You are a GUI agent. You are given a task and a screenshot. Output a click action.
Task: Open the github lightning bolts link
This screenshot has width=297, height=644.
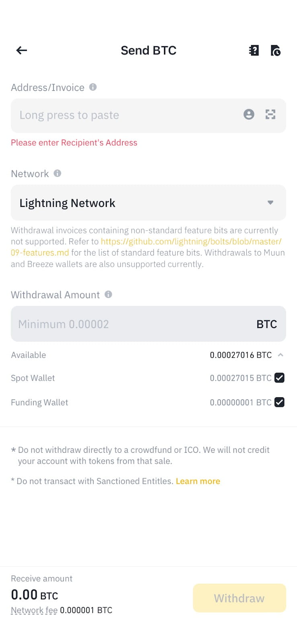point(191,242)
